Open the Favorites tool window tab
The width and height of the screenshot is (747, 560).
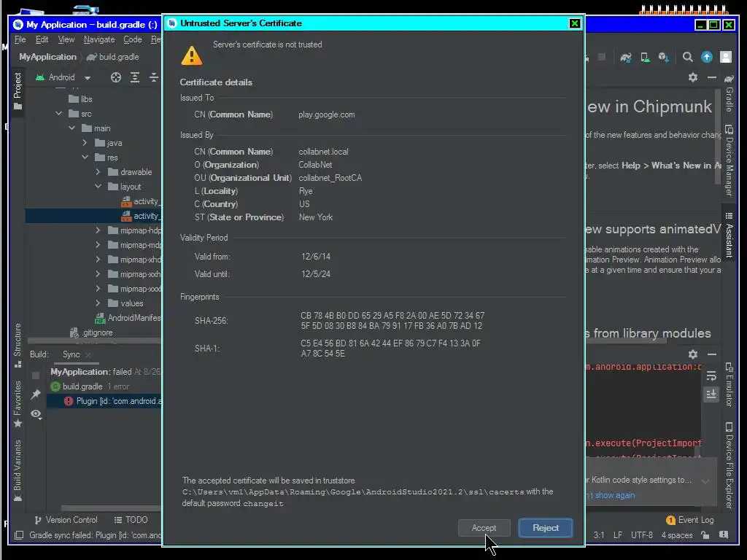tap(18, 404)
